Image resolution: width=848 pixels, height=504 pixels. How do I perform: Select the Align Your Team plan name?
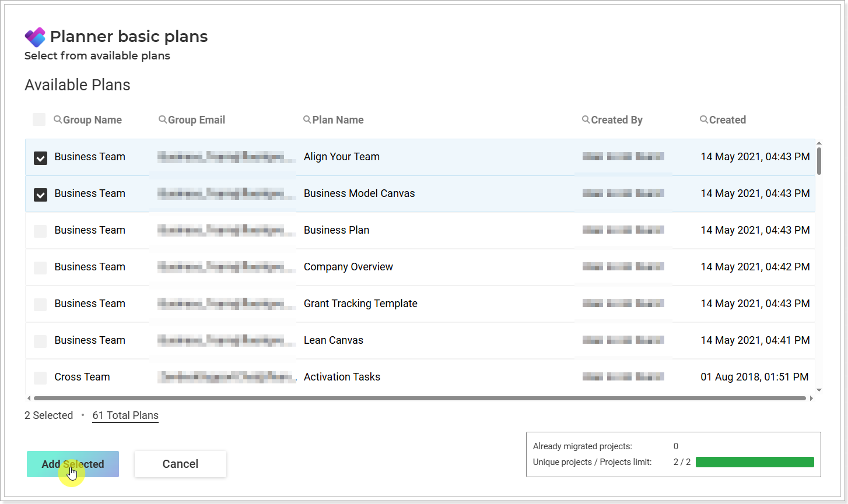pyautogui.click(x=342, y=157)
